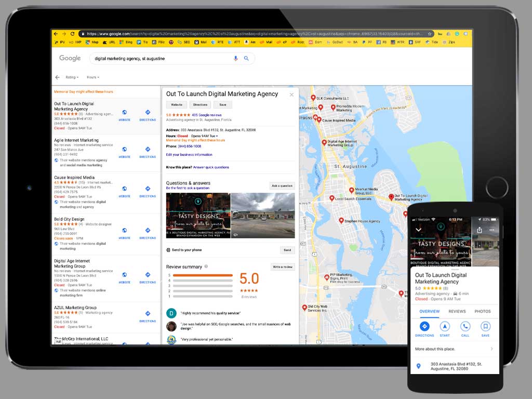This screenshot has height=399, width=532.
Task: Click the Ask a question button
Action: pyautogui.click(x=282, y=185)
